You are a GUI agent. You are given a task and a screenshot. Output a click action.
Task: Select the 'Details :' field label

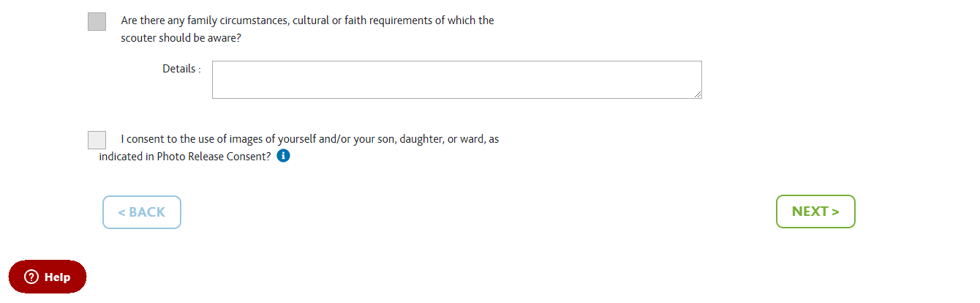181,69
